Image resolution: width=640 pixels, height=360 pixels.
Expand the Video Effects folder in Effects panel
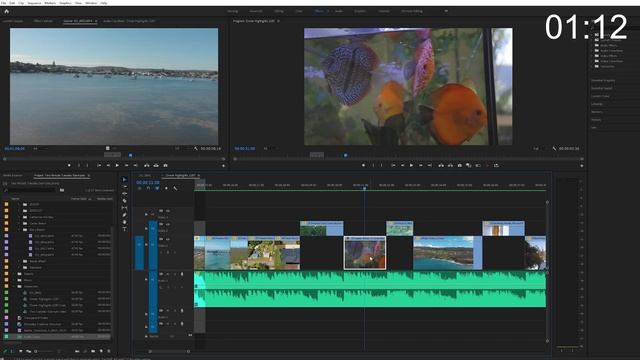pyautogui.click(x=591, y=56)
